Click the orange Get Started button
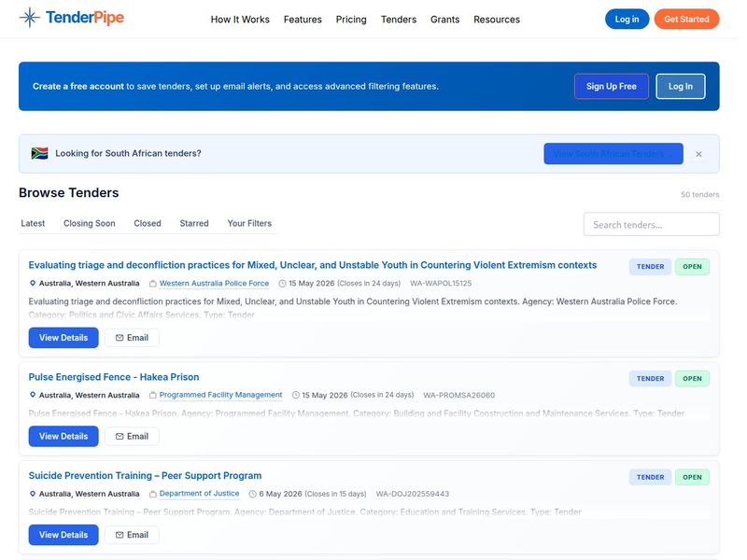Image resolution: width=747 pixels, height=560 pixels. click(x=686, y=19)
